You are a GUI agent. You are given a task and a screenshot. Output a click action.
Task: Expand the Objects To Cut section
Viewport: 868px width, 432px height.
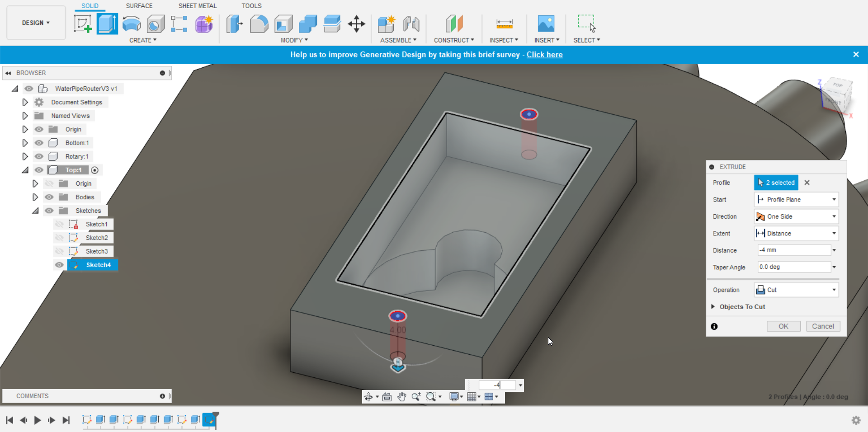713,306
